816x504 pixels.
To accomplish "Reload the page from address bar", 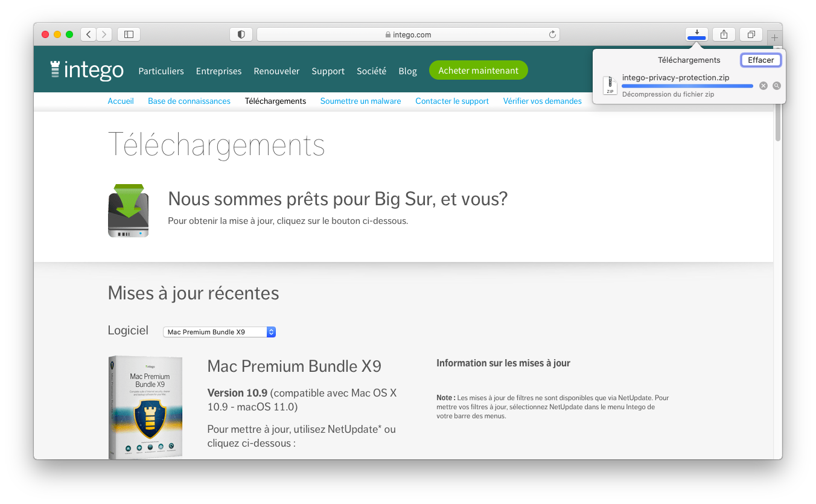I will pos(552,34).
